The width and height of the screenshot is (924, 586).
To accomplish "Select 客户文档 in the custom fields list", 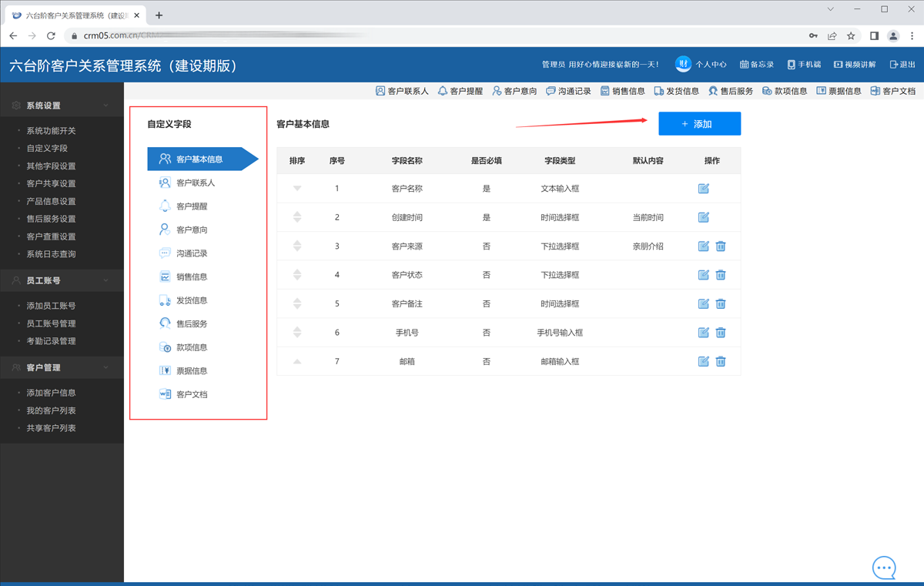I will tap(183, 394).
